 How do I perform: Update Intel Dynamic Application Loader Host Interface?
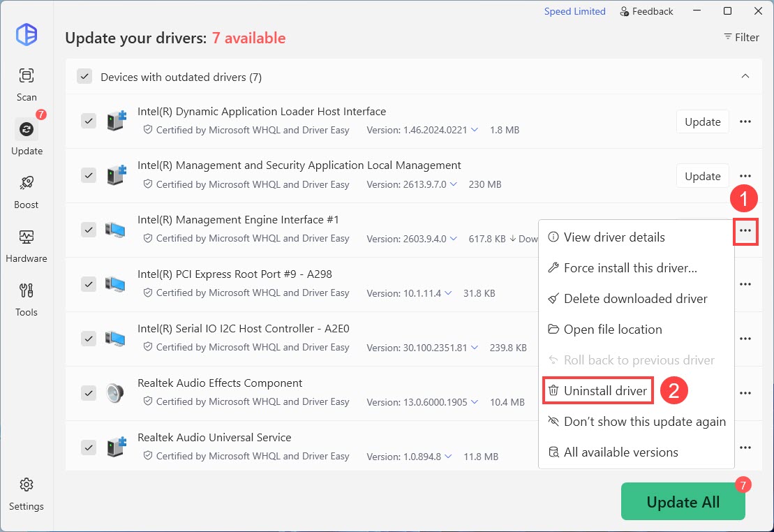tap(702, 121)
